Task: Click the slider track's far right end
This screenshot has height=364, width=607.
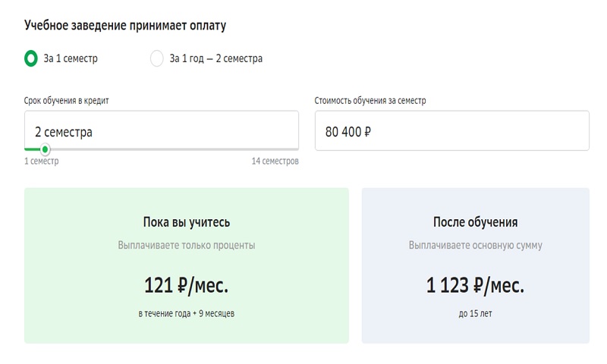Action: pyautogui.click(x=296, y=149)
